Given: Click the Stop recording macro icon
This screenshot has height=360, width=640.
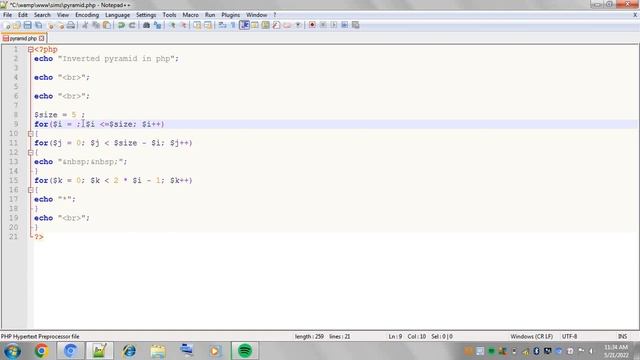Looking at the screenshot, I should 323,25.
